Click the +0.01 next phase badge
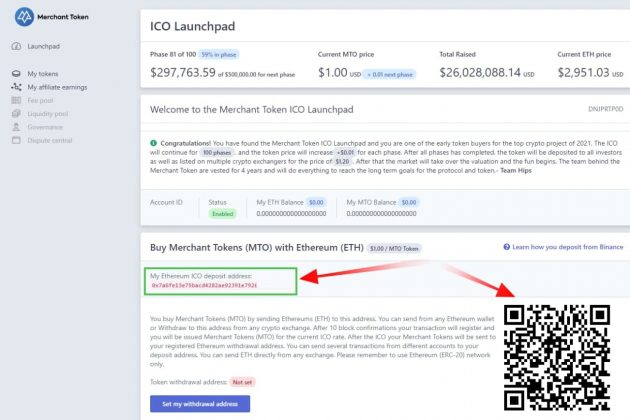The image size is (630, 420). (x=390, y=74)
